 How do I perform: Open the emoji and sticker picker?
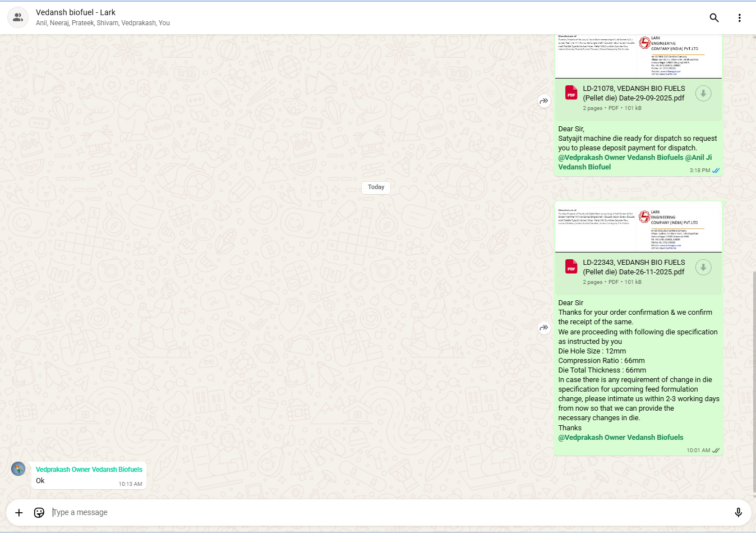tap(39, 512)
